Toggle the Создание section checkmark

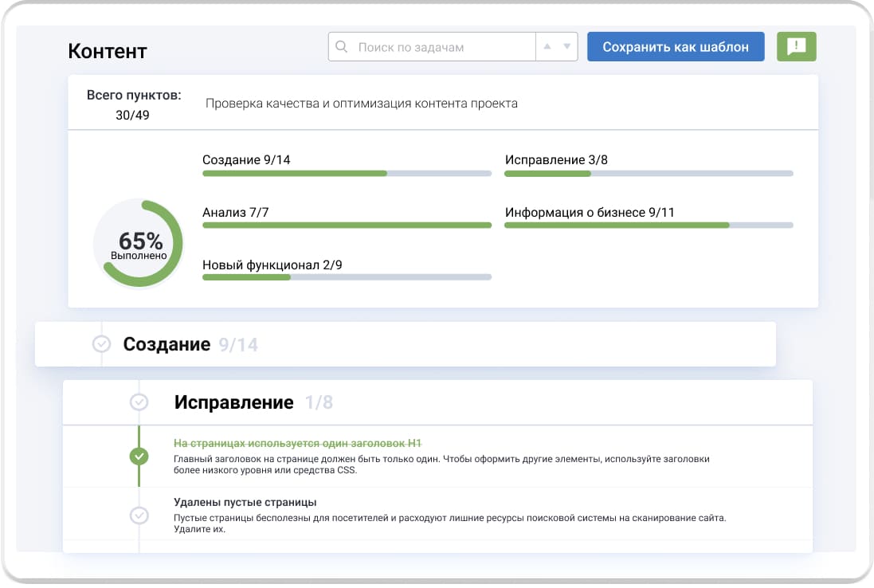click(102, 344)
